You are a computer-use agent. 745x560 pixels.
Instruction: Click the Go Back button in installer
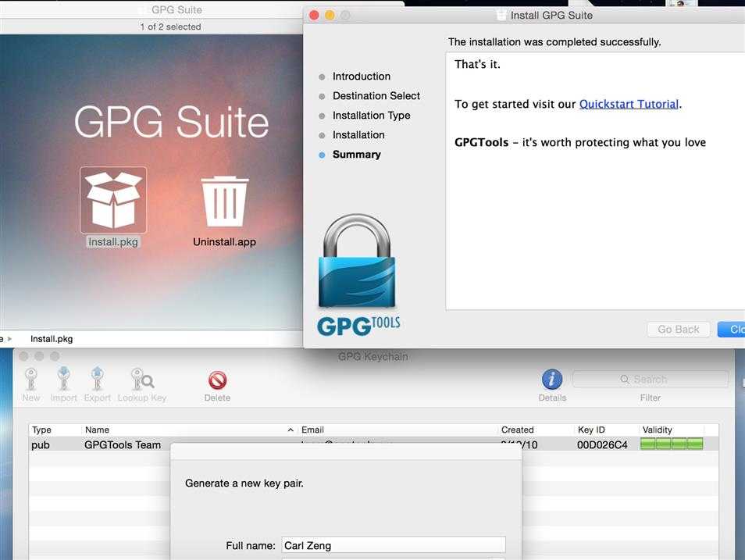click(679, 330)
